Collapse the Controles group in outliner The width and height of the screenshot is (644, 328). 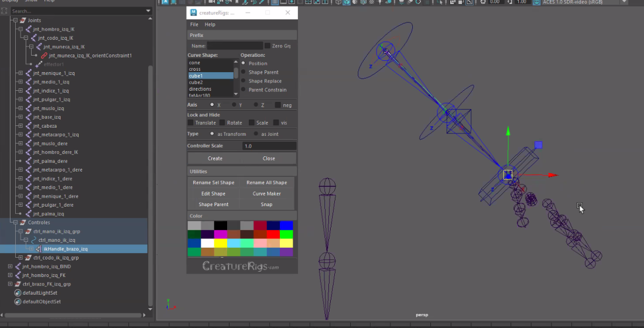point(14,223)
